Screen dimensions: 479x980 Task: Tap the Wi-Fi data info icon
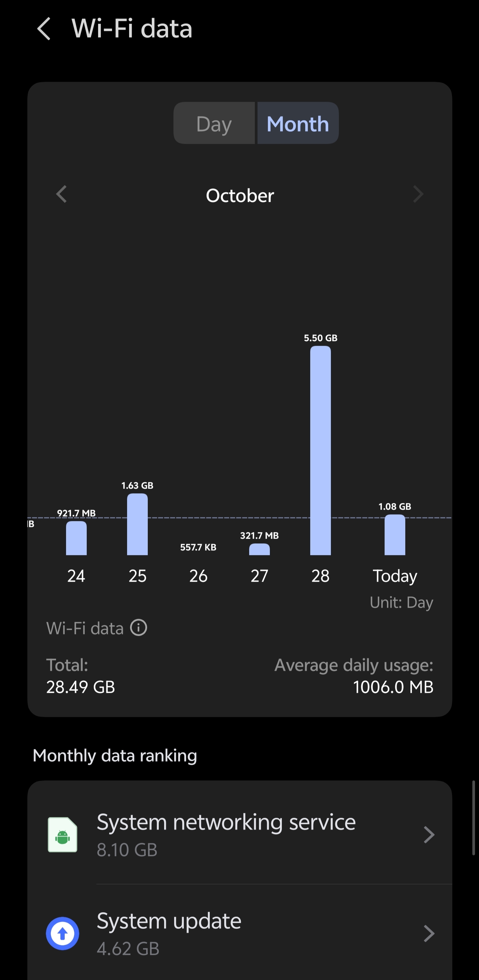[138, 628]
